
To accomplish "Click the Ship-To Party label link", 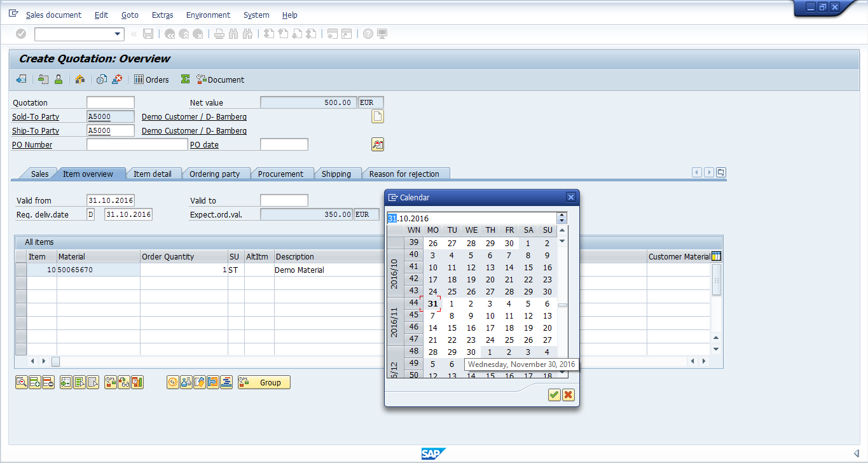I will click(36, 130).
